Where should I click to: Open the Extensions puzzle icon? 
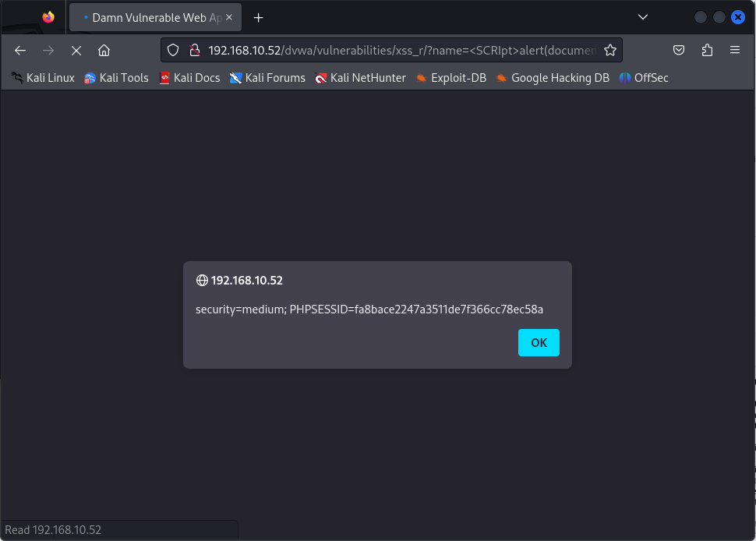pyautogui.click(x=707, y=50)
